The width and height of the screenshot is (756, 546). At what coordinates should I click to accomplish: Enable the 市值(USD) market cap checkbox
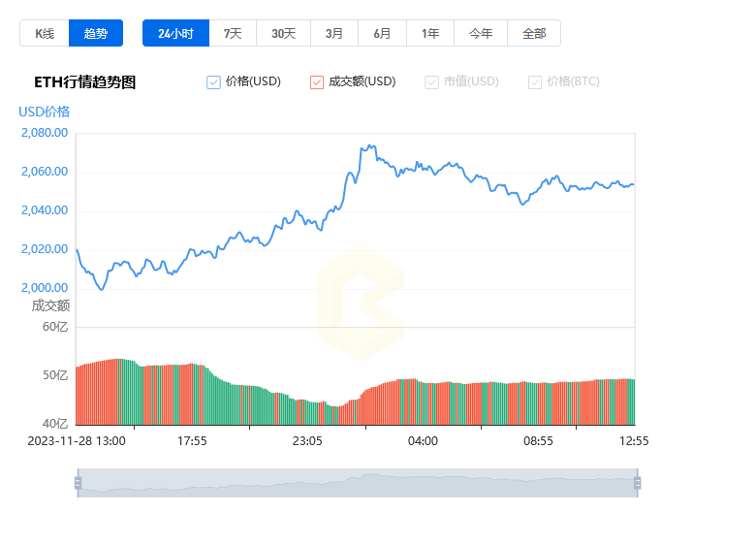click(431, 82)
